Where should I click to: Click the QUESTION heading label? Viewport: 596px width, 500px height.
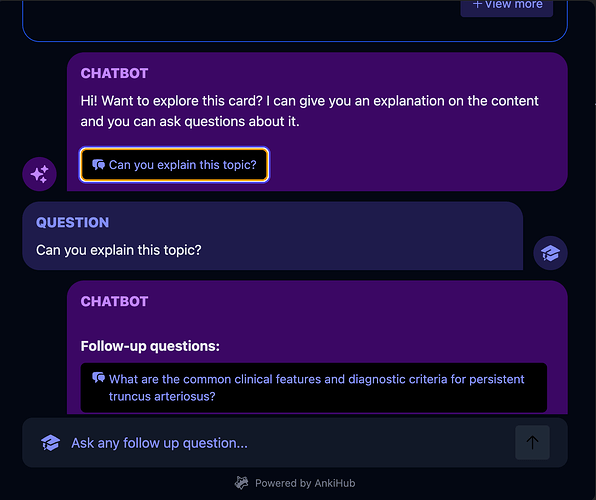[x=73, y=222]
